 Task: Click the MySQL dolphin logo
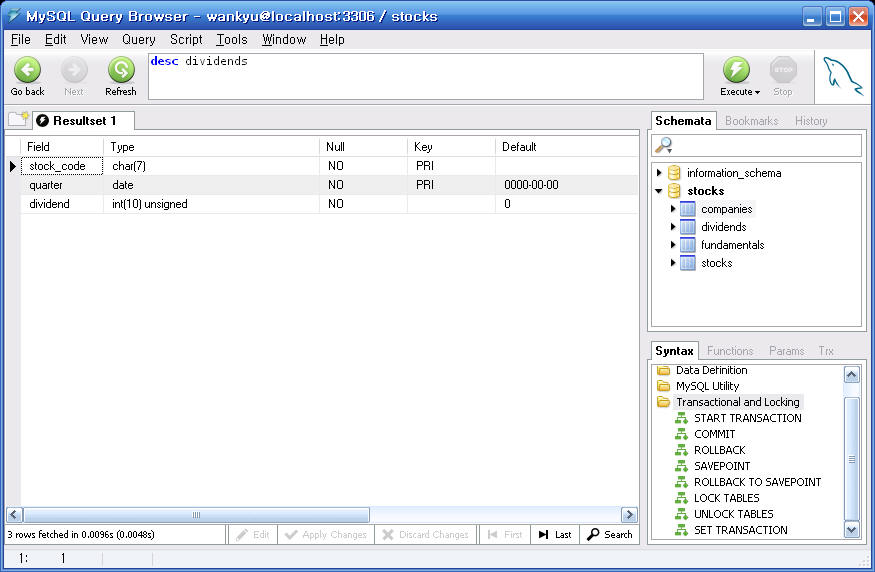tap(842, 77)
